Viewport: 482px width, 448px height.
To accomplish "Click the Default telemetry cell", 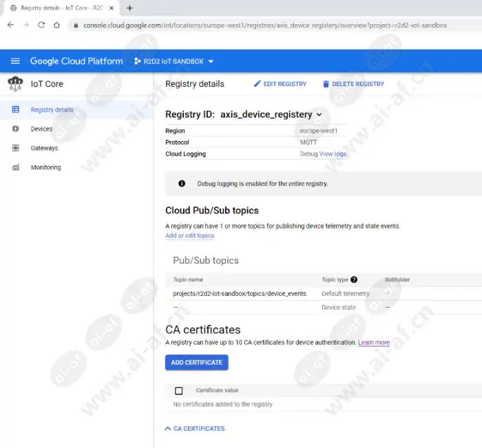I will point(346,293).
